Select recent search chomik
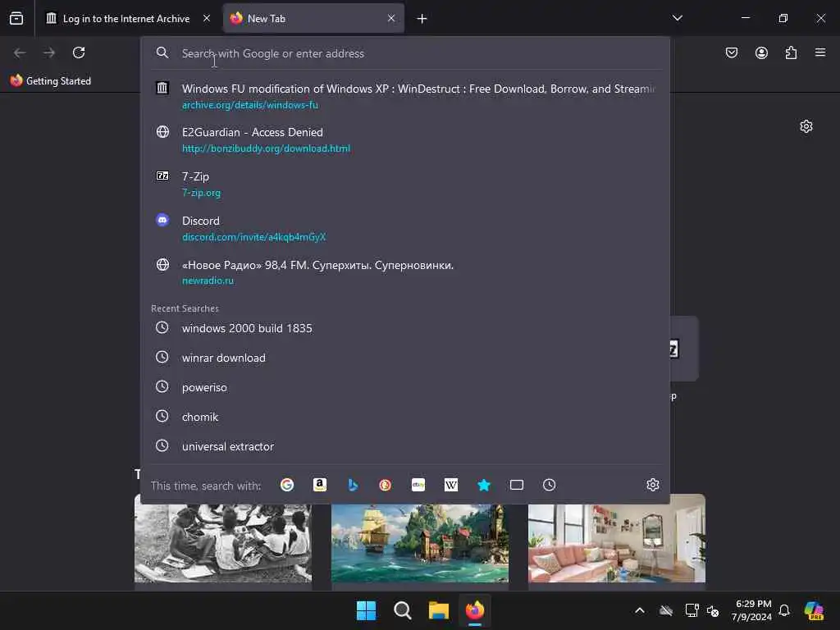Viewport: 840px width, 630px height. tap(405, 416)
